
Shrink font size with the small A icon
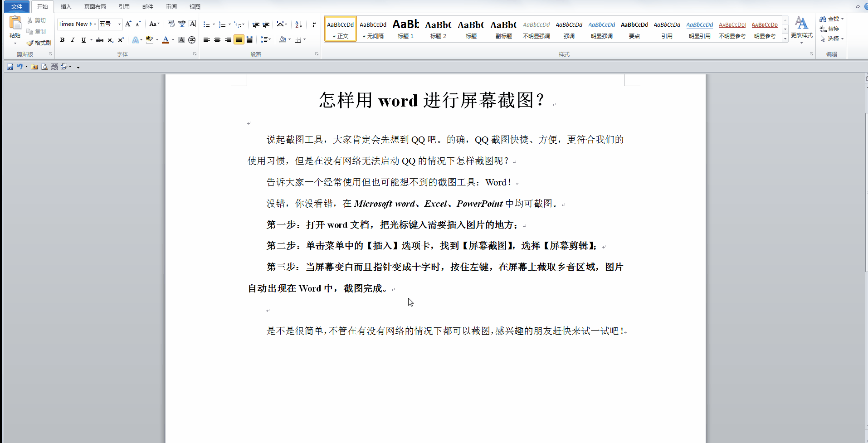click(138, 24)
